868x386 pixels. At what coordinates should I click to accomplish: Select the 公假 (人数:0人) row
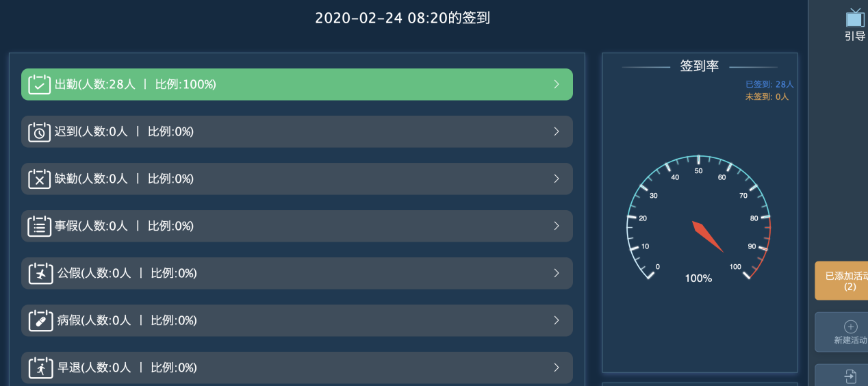297,274
